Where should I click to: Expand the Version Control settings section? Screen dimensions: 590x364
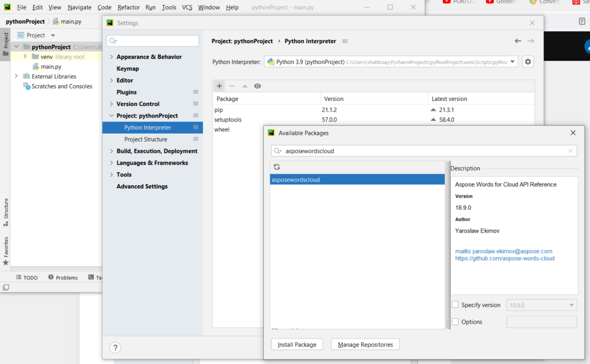(111, 104)
